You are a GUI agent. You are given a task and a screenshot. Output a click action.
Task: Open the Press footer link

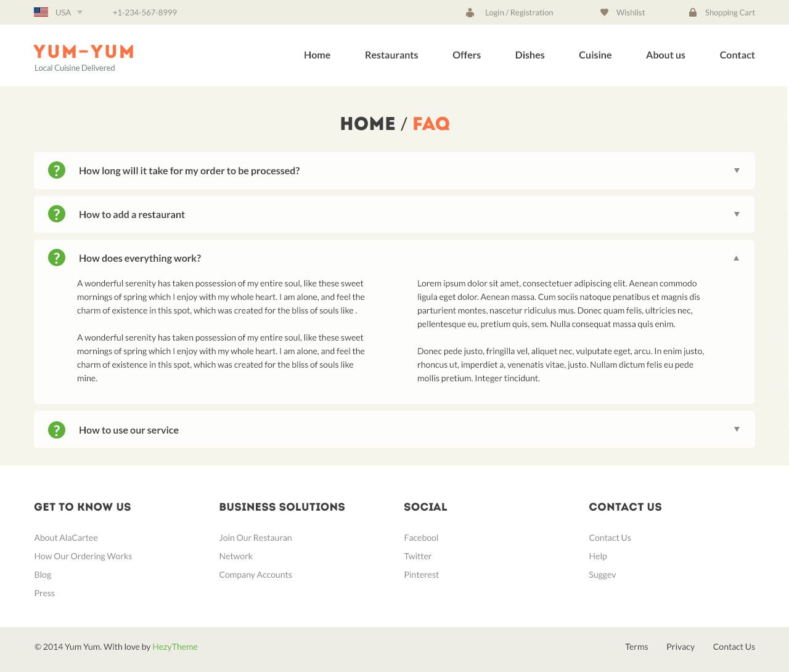click(44, 593)
